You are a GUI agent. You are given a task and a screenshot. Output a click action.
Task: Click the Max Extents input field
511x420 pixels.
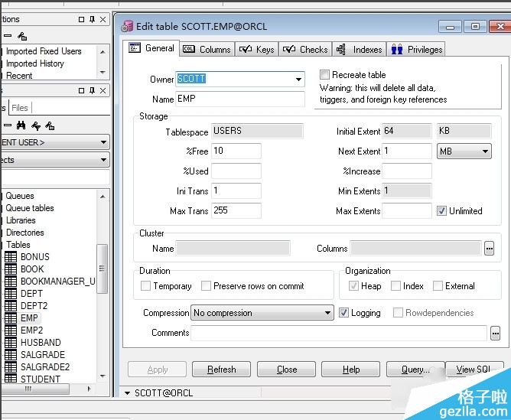[407, 211]
